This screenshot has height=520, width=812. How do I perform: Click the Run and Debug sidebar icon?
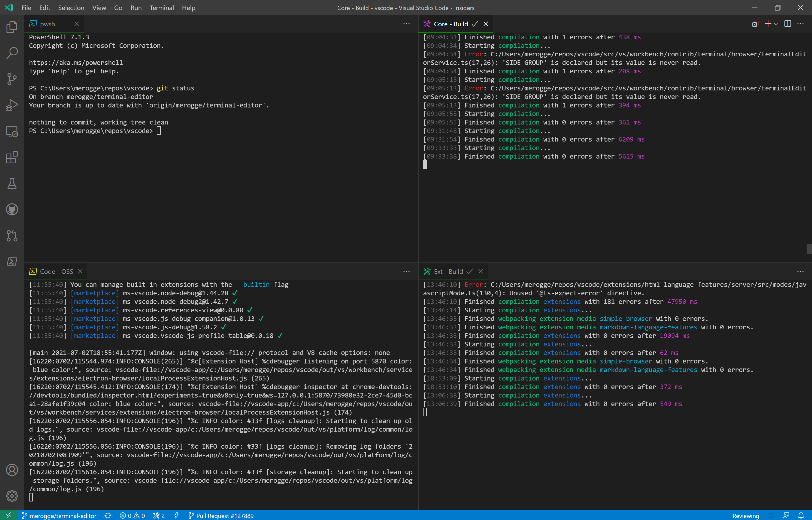(x=13, y=105)
